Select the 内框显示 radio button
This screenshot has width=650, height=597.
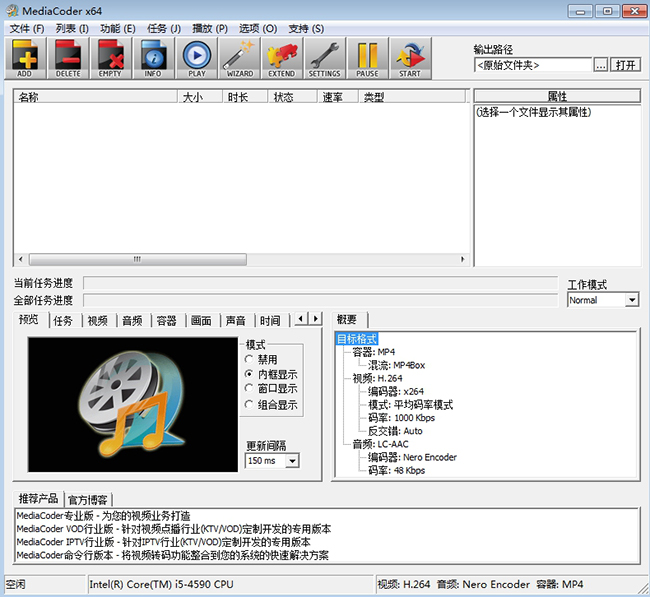point(249,374)
